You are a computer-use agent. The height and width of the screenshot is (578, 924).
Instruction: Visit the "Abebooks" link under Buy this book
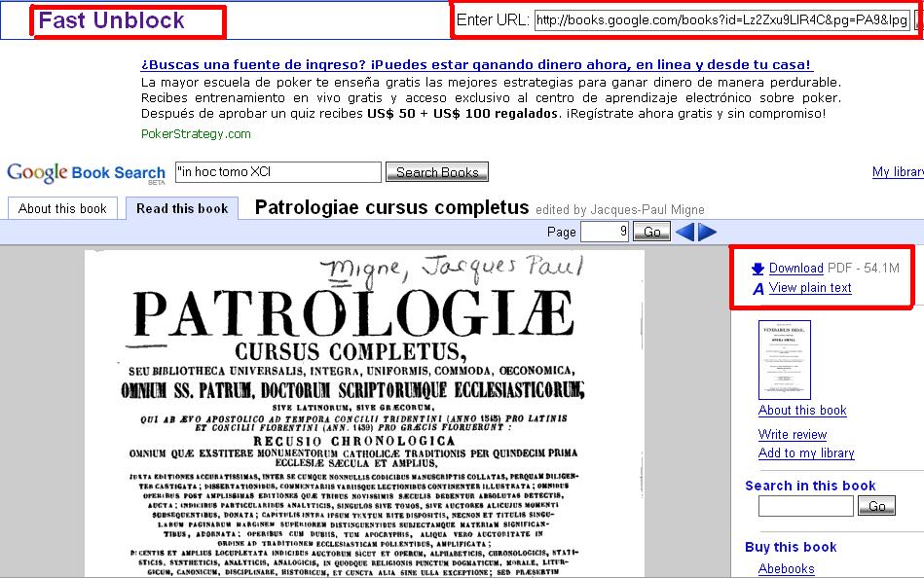tap(786, 568)
